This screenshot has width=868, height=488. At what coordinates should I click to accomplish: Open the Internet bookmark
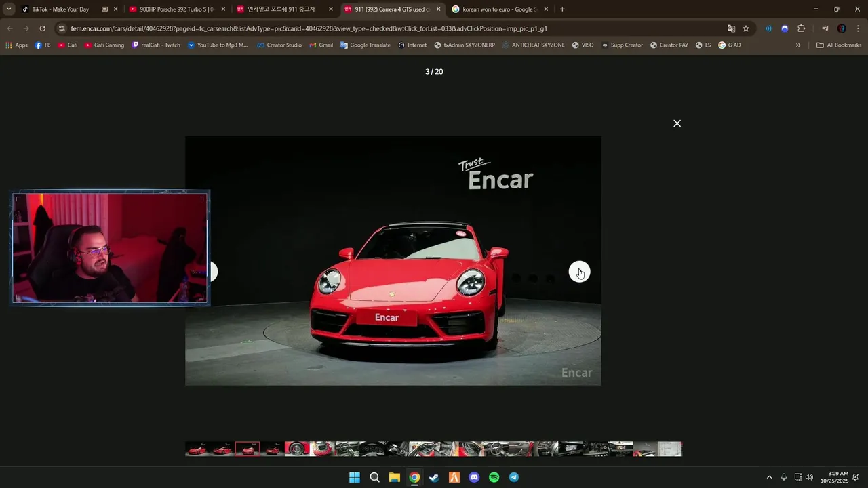click(x=412, y=45)
